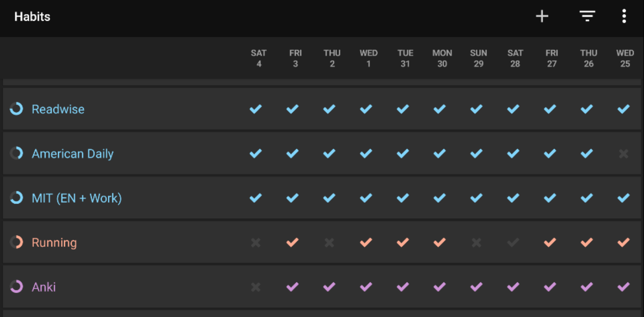Open the Anki habit

click(44, 287)
